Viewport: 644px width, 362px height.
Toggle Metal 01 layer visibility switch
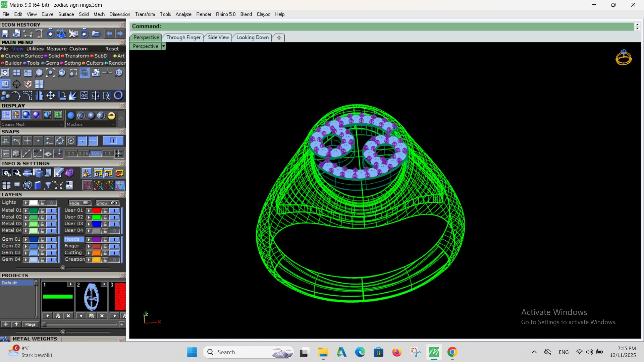pos(51,210)
